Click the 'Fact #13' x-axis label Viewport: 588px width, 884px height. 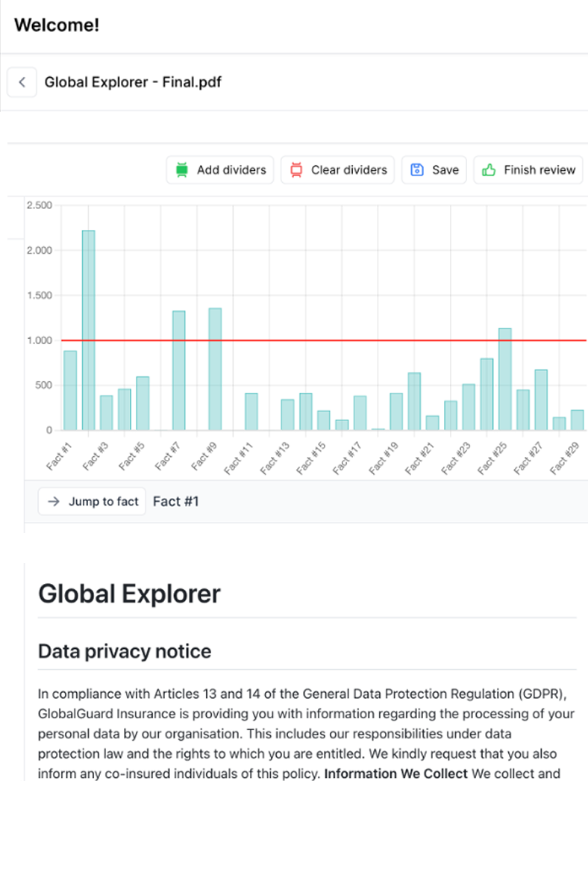[x=275, y=458]
